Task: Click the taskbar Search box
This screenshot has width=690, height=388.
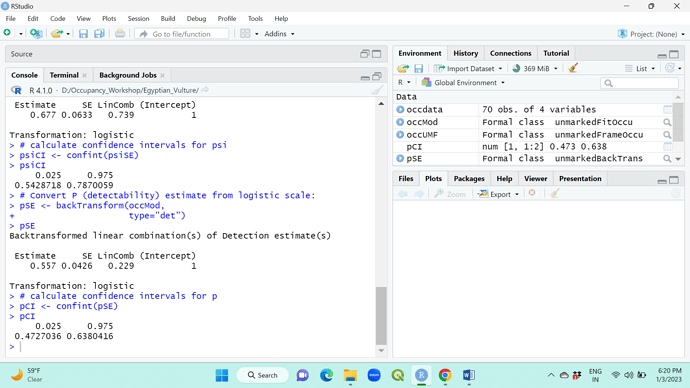Action: coord(263,375)
